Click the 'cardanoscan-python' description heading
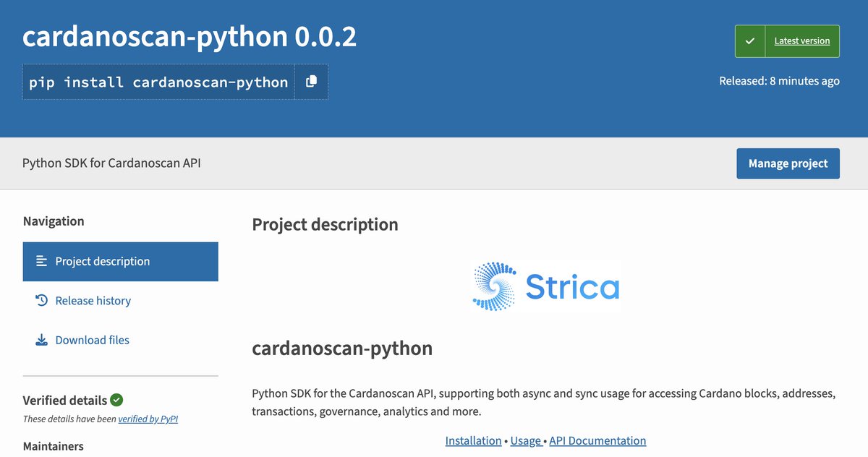The height and width of the screenshot is (457, 868). coord(342,349)
